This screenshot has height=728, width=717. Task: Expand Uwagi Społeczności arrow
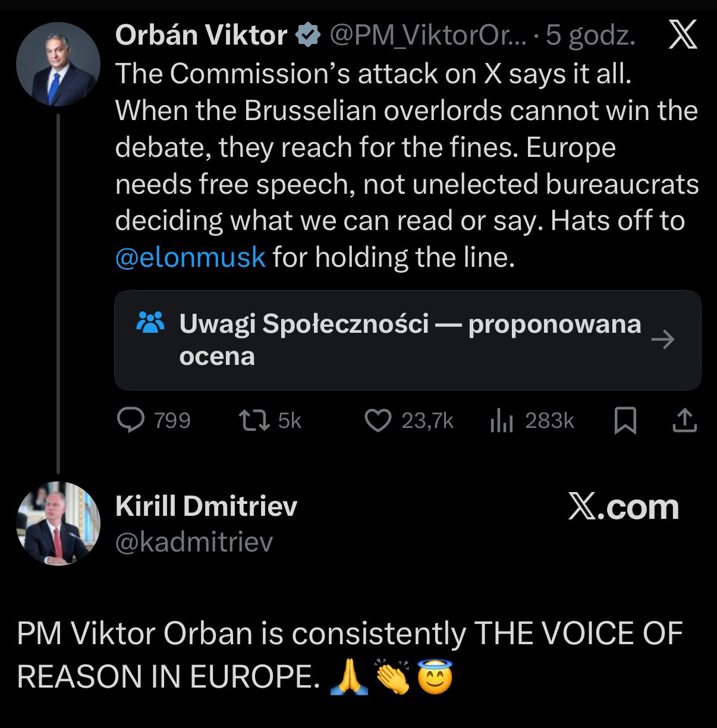coord(663,340)
